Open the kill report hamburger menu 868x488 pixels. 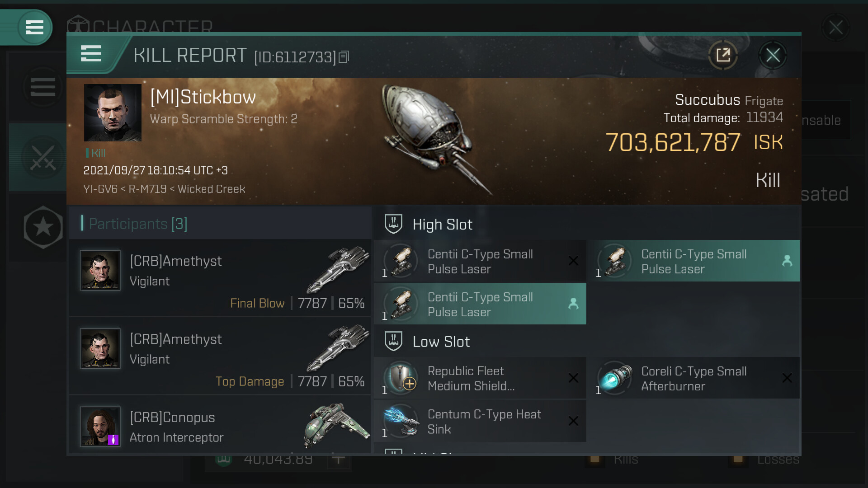[91, 54]
